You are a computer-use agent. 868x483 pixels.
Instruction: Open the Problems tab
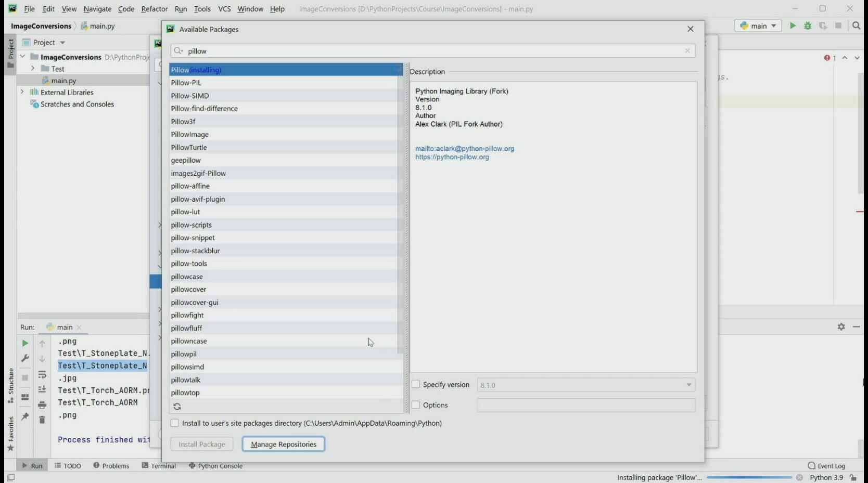point(111,466)
